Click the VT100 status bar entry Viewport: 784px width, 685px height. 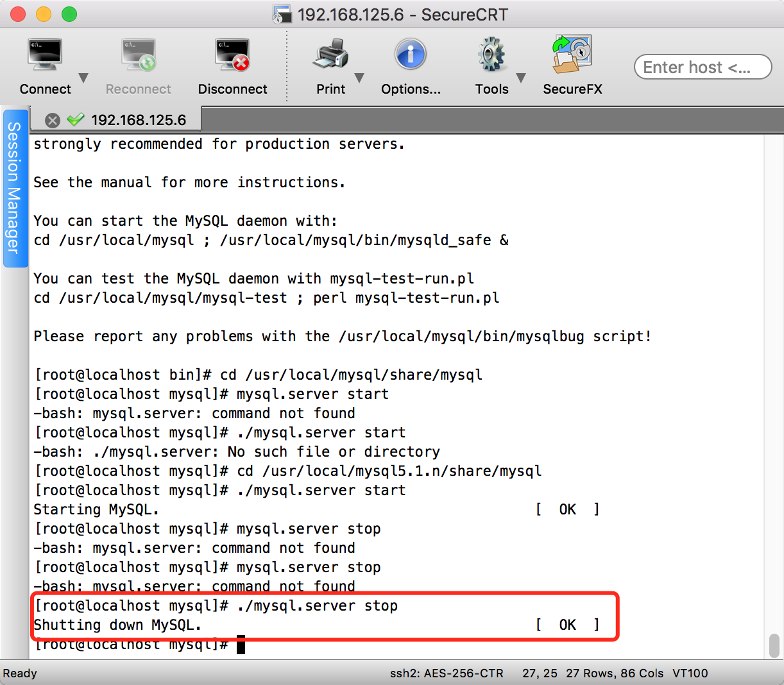coord(690,673)
